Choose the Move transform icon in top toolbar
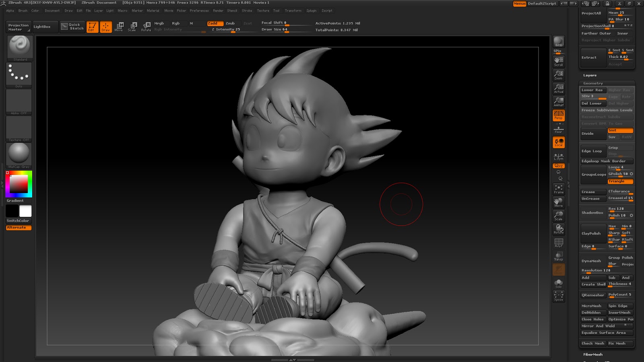 tap(119, 27)
